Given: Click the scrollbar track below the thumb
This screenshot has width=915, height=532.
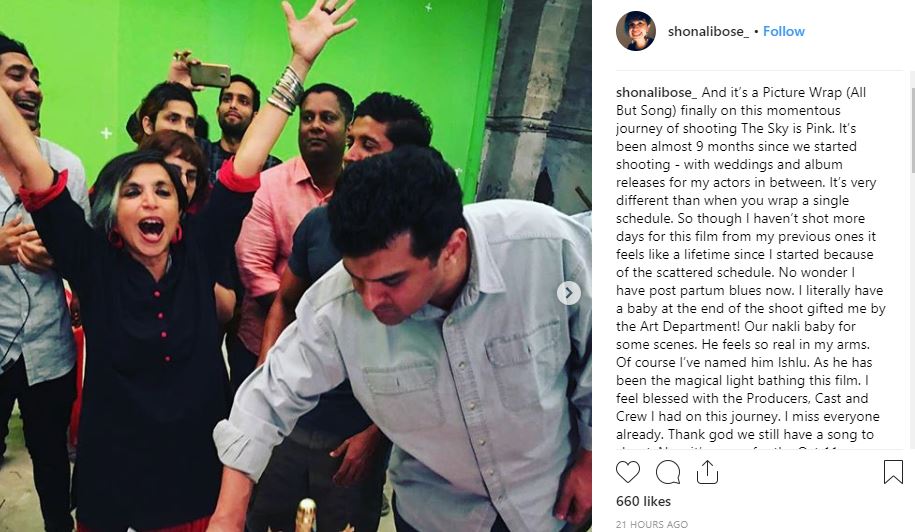Looking at the screenshot, I should coord(912,309).
